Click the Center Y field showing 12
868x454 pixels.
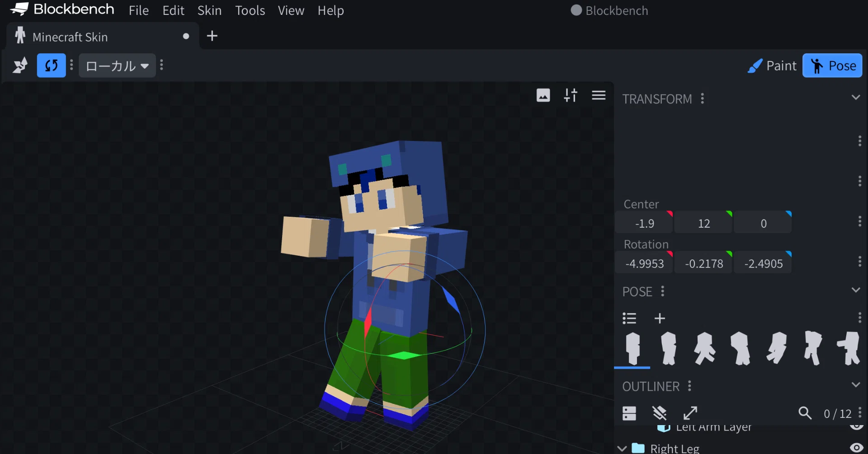(703, 223)
